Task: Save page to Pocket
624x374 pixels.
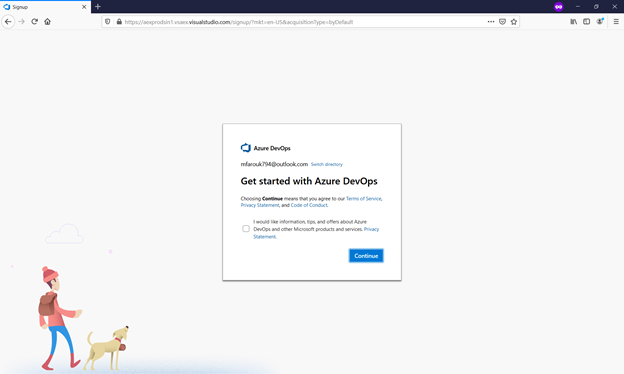Action: tap(502, 21)
